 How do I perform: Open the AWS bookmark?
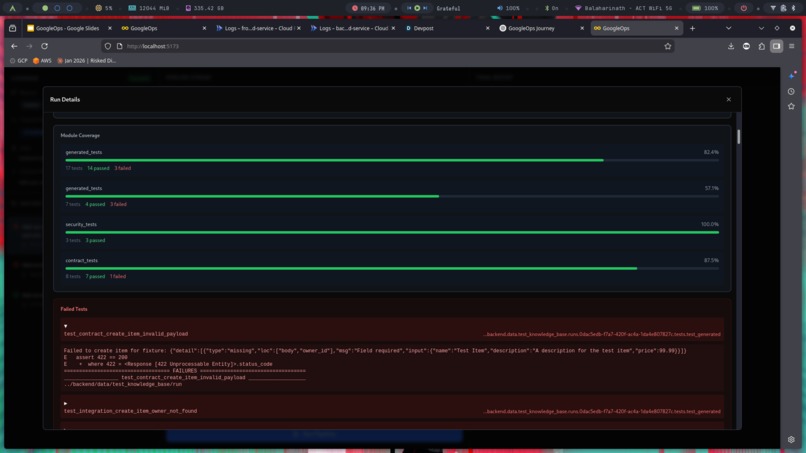pyautogui.click(x=42, y=61)
